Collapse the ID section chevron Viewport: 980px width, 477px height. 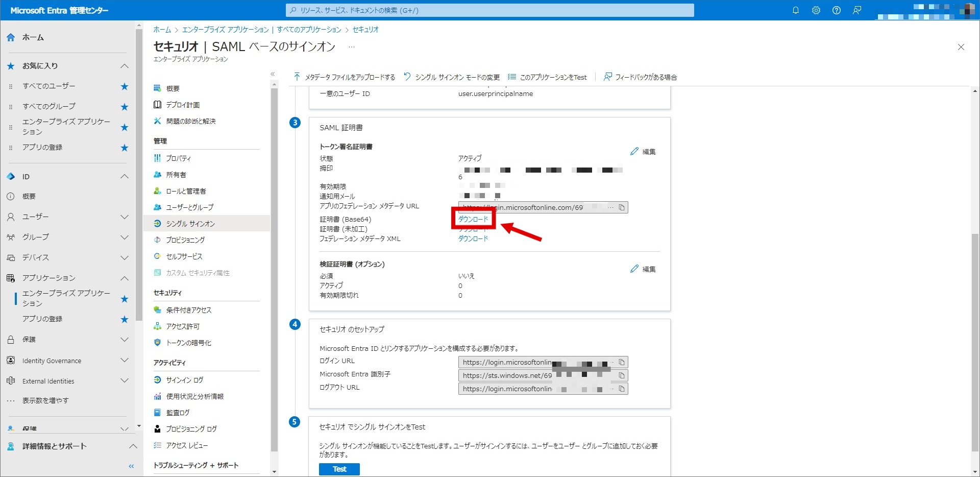(124, 177)
